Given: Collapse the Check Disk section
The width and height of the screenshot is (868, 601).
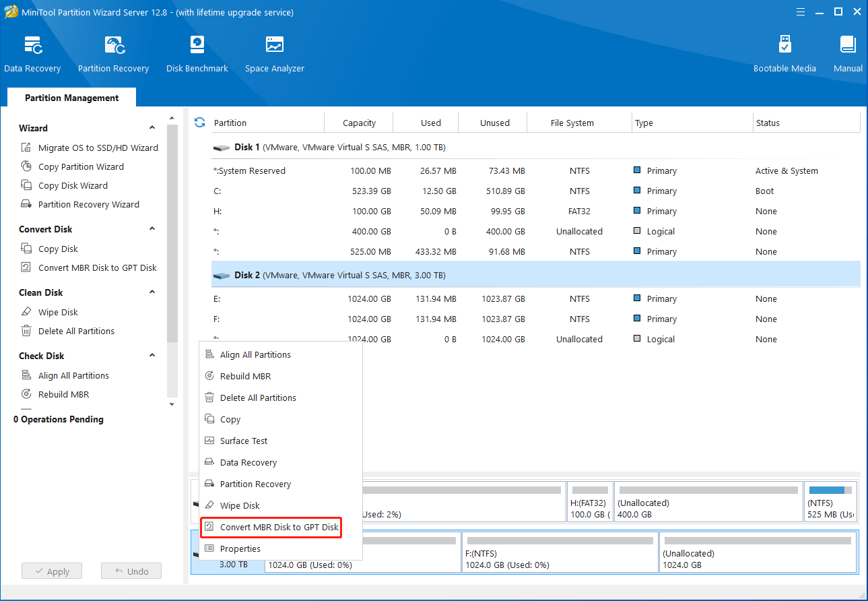Looking at the screenshot, I should [152, 355].
